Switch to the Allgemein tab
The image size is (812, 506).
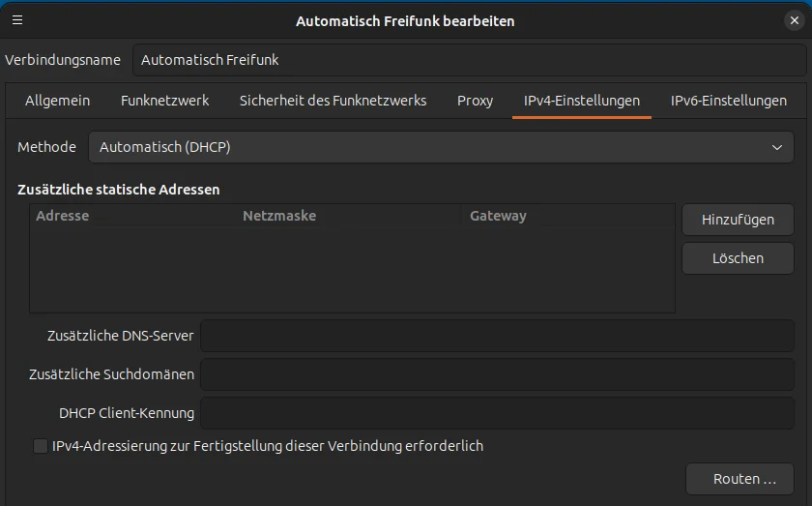(57, 101)
